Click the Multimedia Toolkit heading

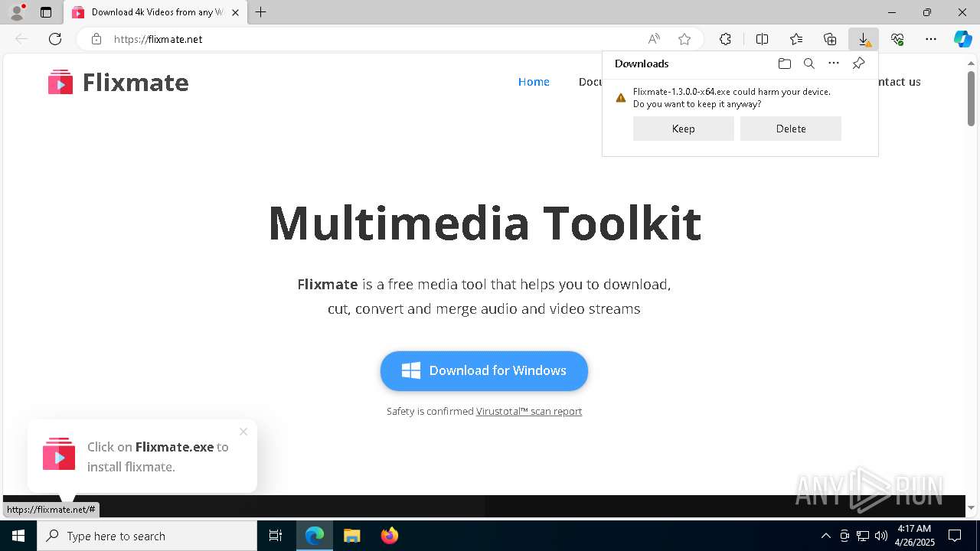pyautogui.click(x=485, y=223)
